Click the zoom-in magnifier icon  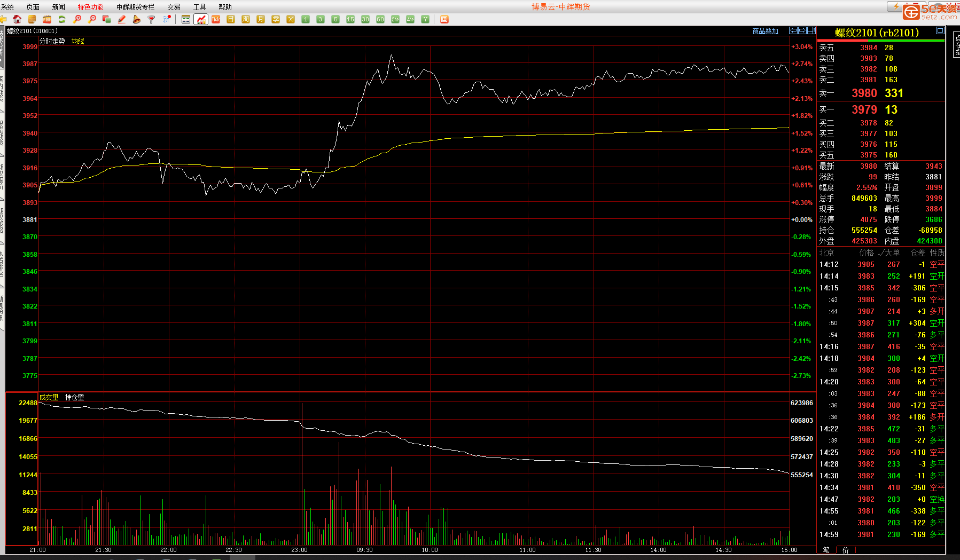click(77, 19)
